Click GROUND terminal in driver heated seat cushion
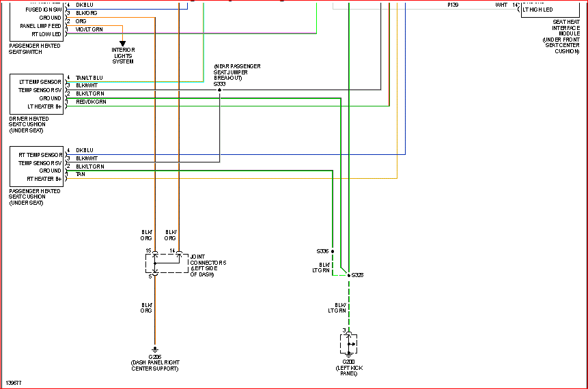 point(51,98)
